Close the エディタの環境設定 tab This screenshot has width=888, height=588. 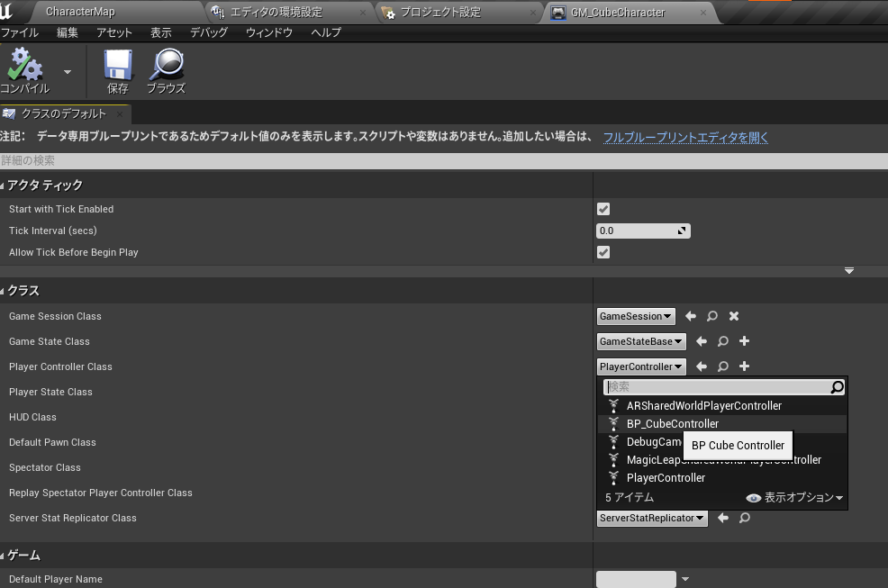363,13
